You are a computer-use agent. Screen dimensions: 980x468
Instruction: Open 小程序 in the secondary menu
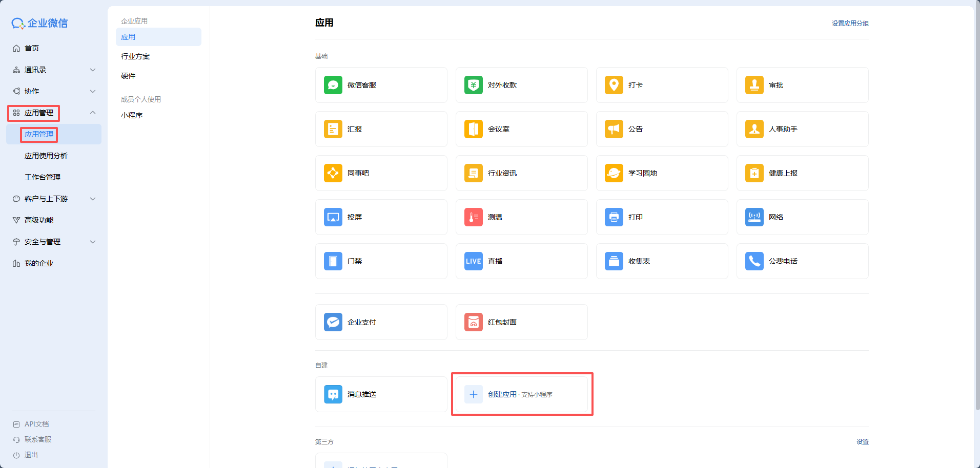[132, 115]
